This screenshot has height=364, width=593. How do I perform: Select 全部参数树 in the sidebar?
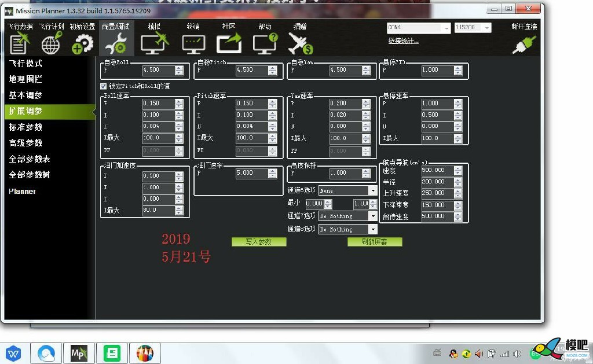(x=30, y=175)
